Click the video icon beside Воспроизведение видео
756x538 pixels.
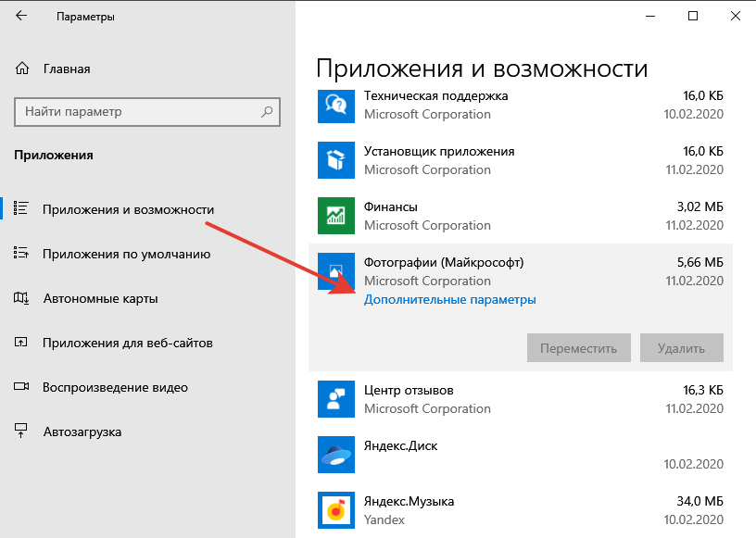pos(21,387)
